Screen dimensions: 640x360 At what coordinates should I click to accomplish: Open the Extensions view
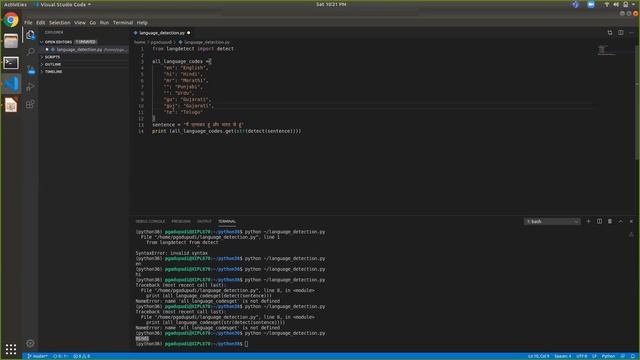pyautogui.click(x=30, y=104)
